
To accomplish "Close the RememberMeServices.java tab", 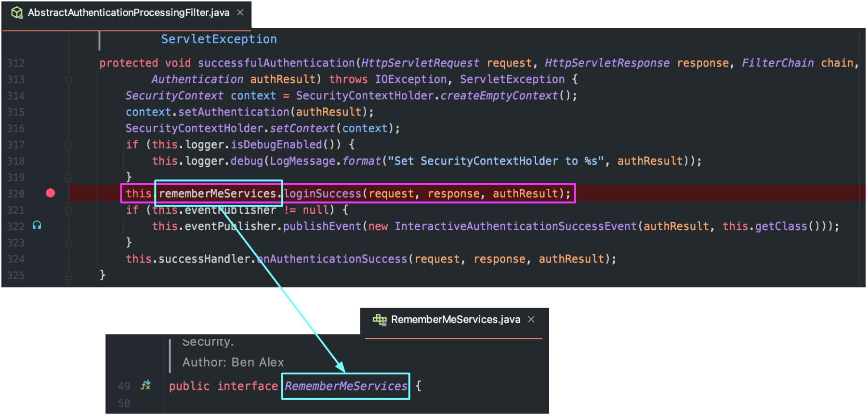I will coord(531,319).
